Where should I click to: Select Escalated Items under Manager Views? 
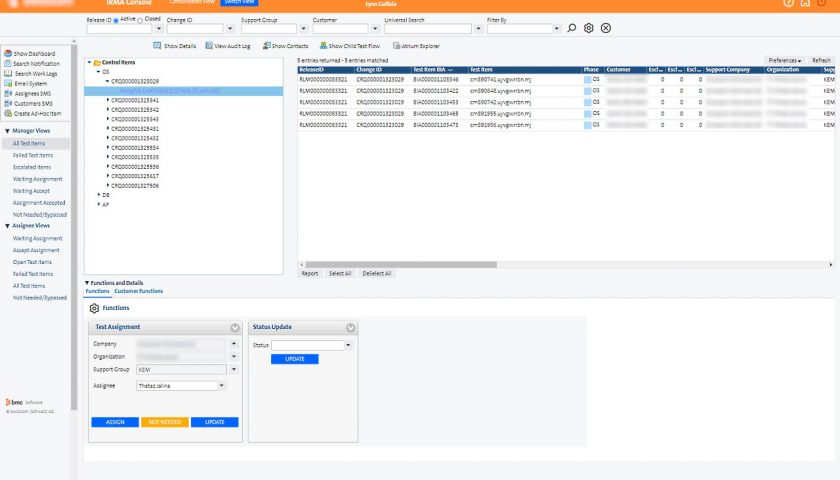(32, 167)
